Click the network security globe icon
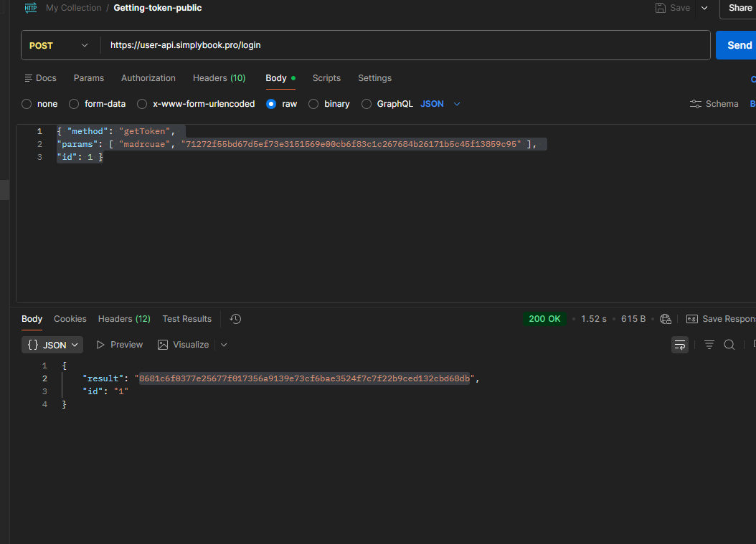This screenshot has height=544, width=756. (x=666, y=319)
